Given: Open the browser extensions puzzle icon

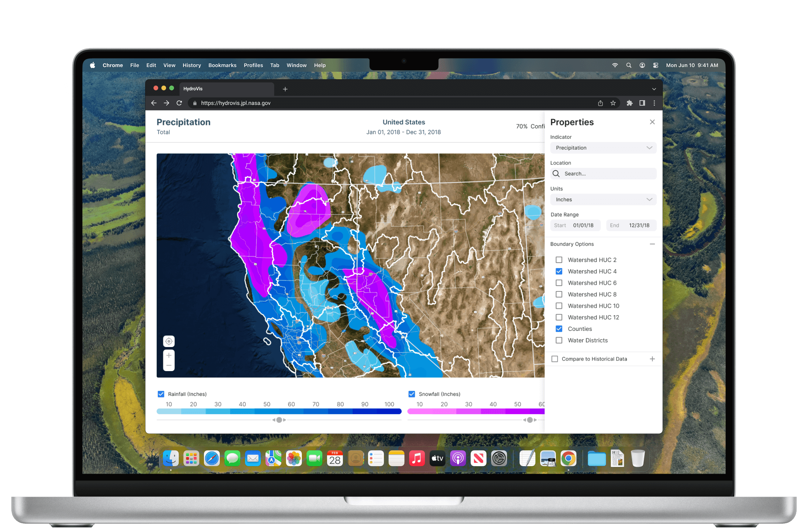Looking at the screenshot, I should [x=629, y=103].
